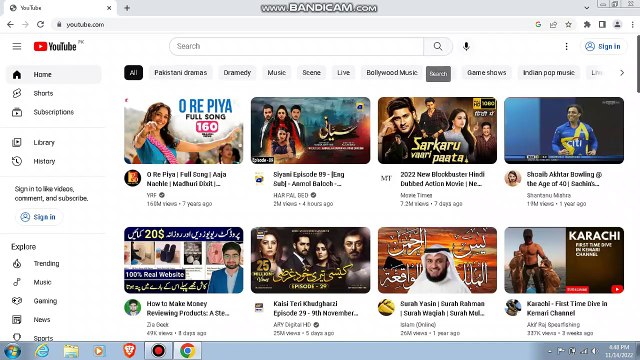Go back in browser

point(10,24)
